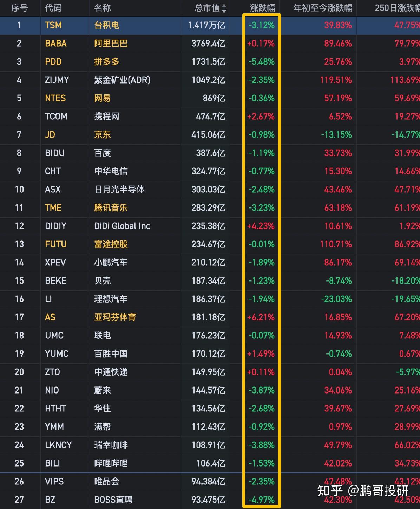Open the LKNCY 瑞幸咖啡 row
Image resolution: width=420 pixels, height=509 pixels.
[105, 445]
